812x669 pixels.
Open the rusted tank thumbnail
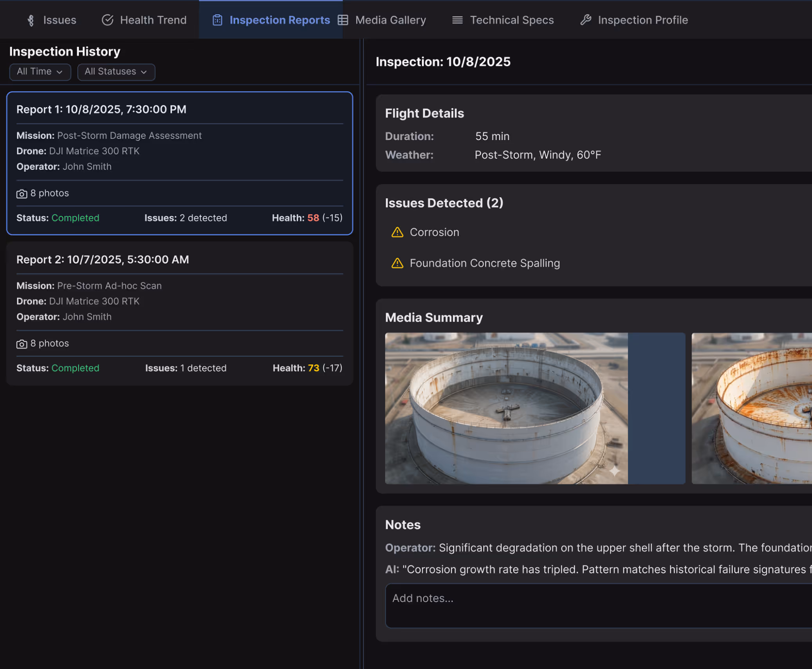(x=752, y=408)
